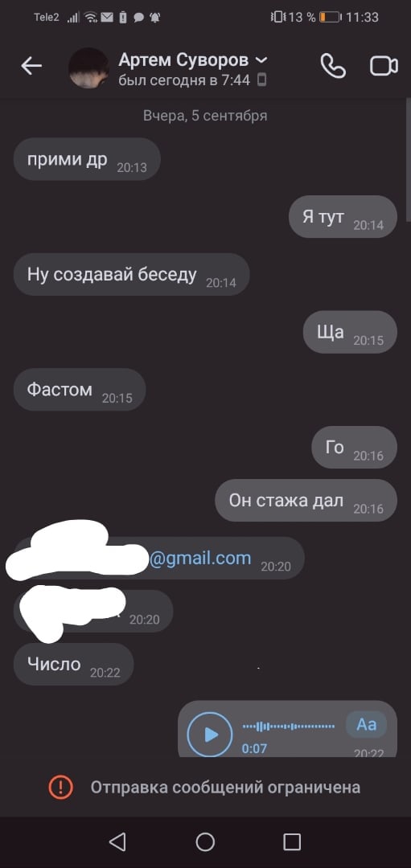Open recent apps with the square button
This screenshot has height=868, width=411.
(292, 841)
